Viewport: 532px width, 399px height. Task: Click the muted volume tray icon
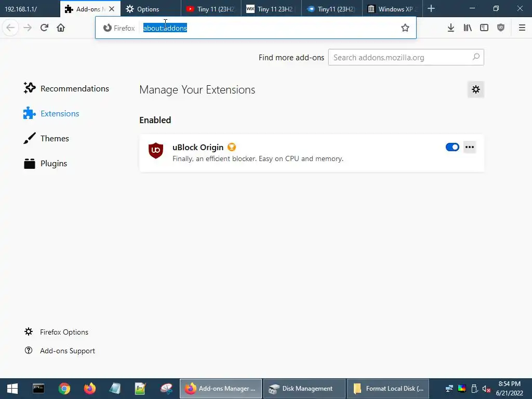486,389
